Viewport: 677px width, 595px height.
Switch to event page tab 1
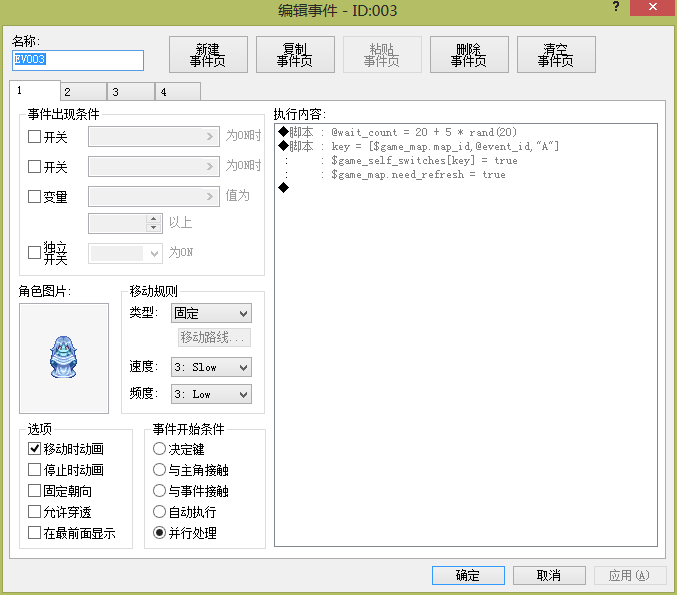[x=35, y=90]
